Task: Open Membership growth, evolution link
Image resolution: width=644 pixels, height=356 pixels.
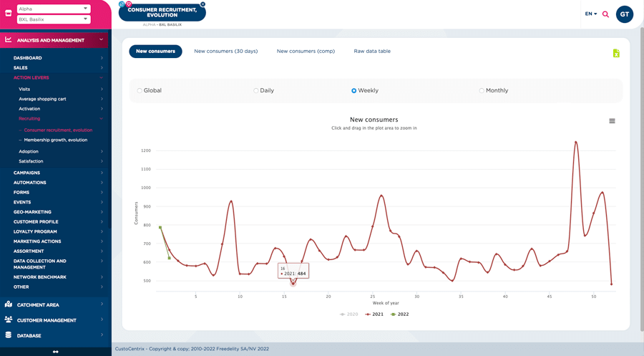Action: [56, 140]
